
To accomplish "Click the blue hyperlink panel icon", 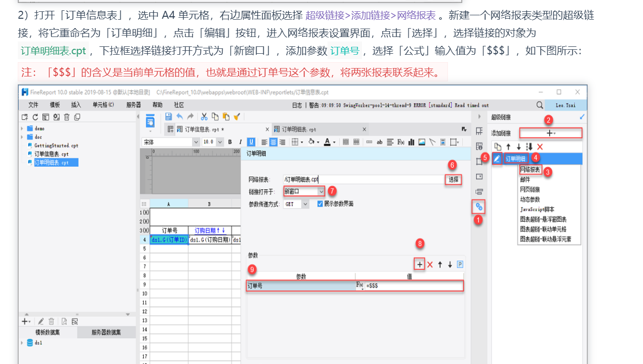I will (x=479, y=207).
